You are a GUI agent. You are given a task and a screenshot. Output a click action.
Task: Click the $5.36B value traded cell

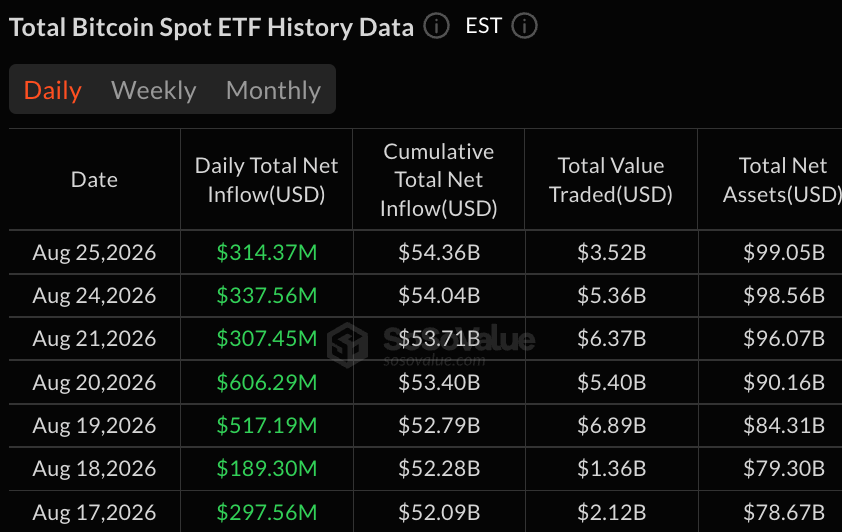pyautogui.click(x=612, y=295)
